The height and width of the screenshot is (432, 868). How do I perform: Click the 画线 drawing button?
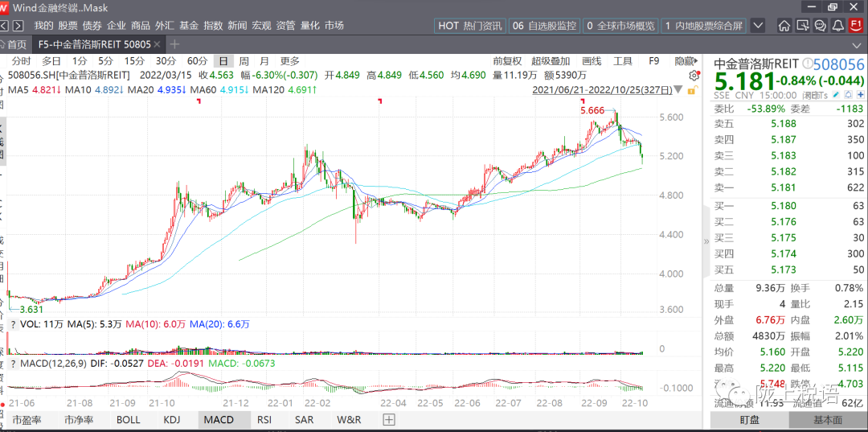tap(592, 61)
